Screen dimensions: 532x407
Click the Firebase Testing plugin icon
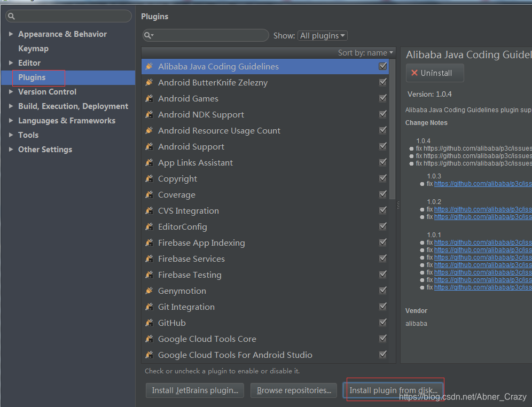[x=149, y=275]
